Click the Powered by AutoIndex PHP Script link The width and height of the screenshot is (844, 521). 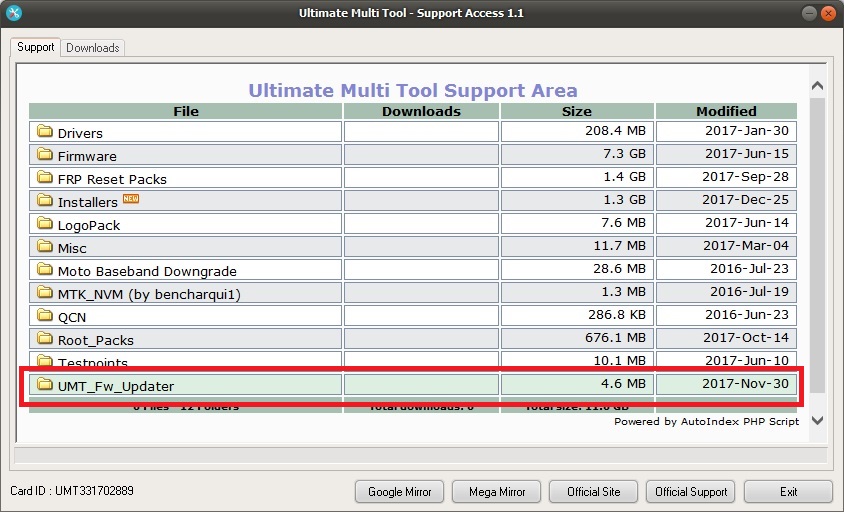[706, 421]
